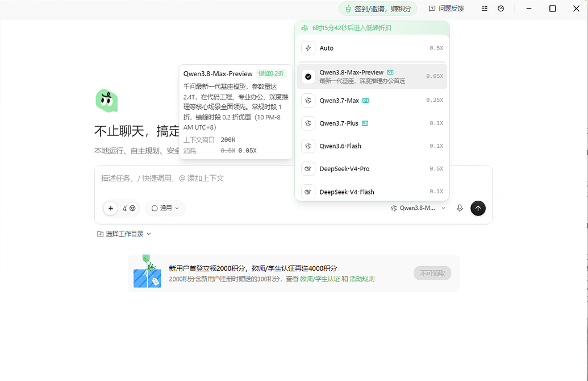Click the 签到/邀请,赚积分 button
The height and width of the screenshot is (381, 588).
(x=378, y=9)
